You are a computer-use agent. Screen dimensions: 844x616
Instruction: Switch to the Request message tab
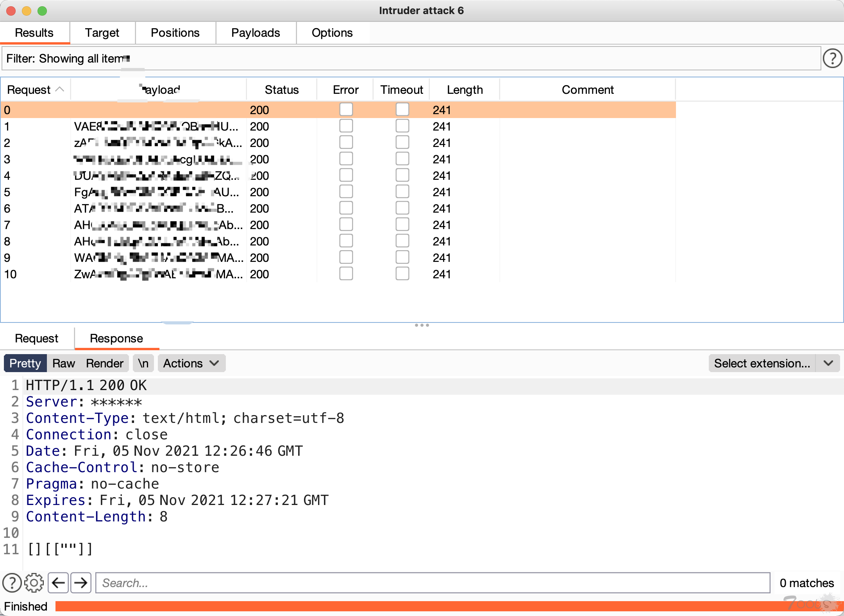tap(37, 338)
